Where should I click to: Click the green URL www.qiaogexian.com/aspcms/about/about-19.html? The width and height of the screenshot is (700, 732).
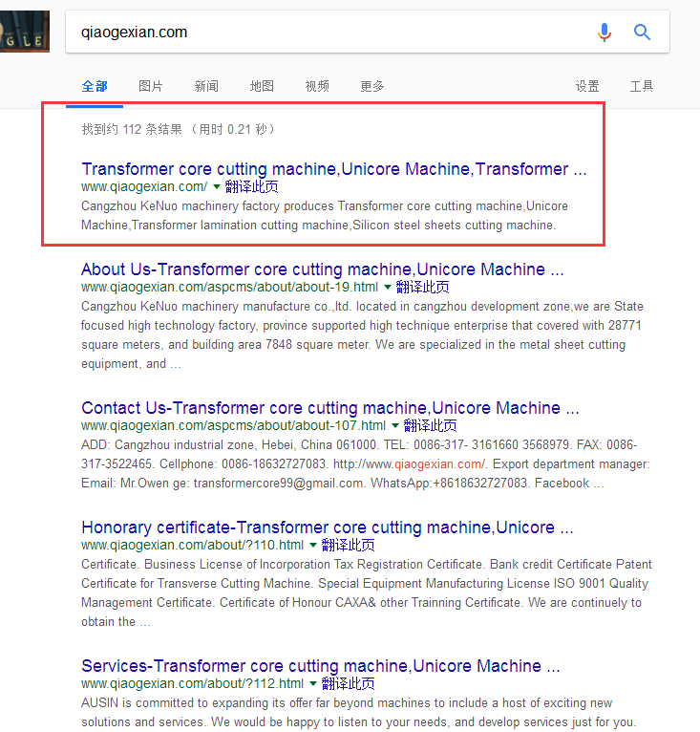(x=229, y=287)
